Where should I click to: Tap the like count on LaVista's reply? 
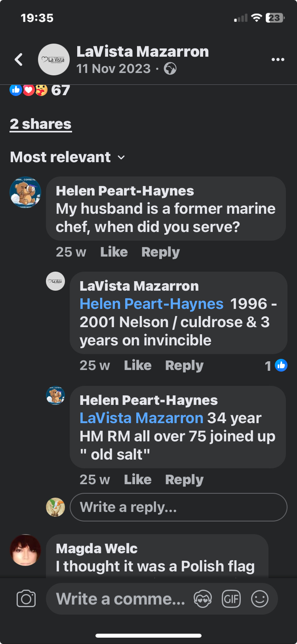point(276,365)
